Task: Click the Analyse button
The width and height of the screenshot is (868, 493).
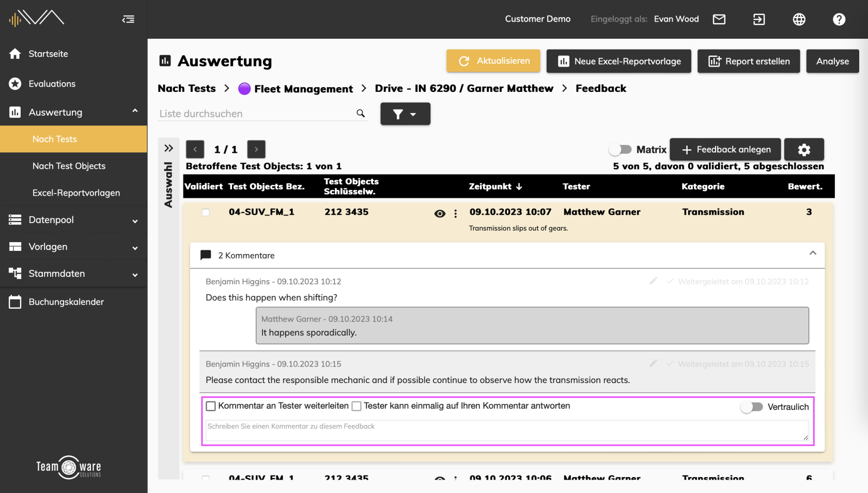Action: click(832, 61)
